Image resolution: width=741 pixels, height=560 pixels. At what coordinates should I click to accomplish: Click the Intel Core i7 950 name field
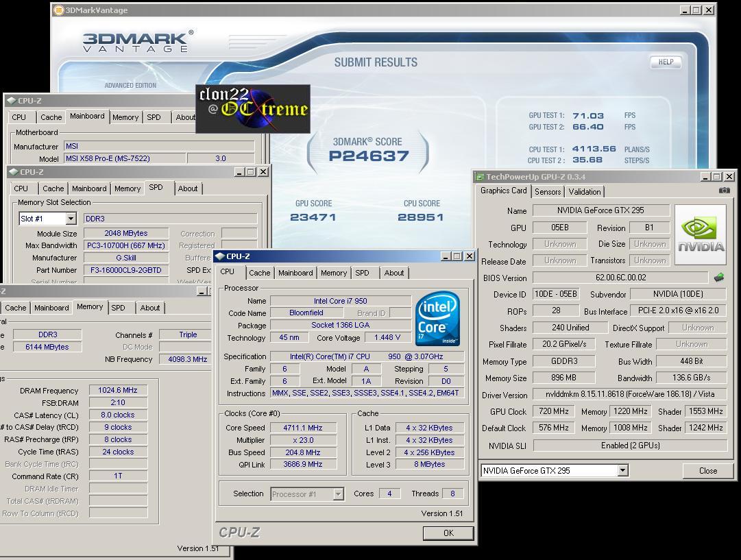point(341,301)
